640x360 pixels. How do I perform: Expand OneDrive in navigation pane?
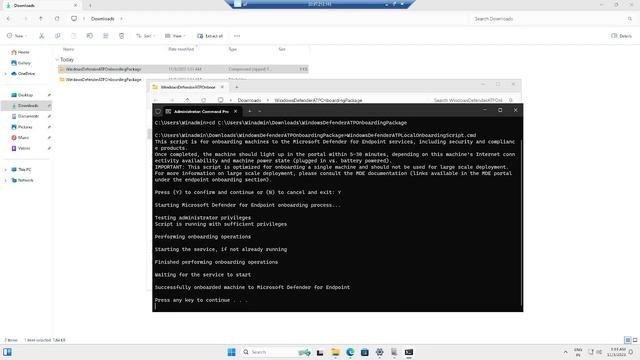(x=6, y=74)
